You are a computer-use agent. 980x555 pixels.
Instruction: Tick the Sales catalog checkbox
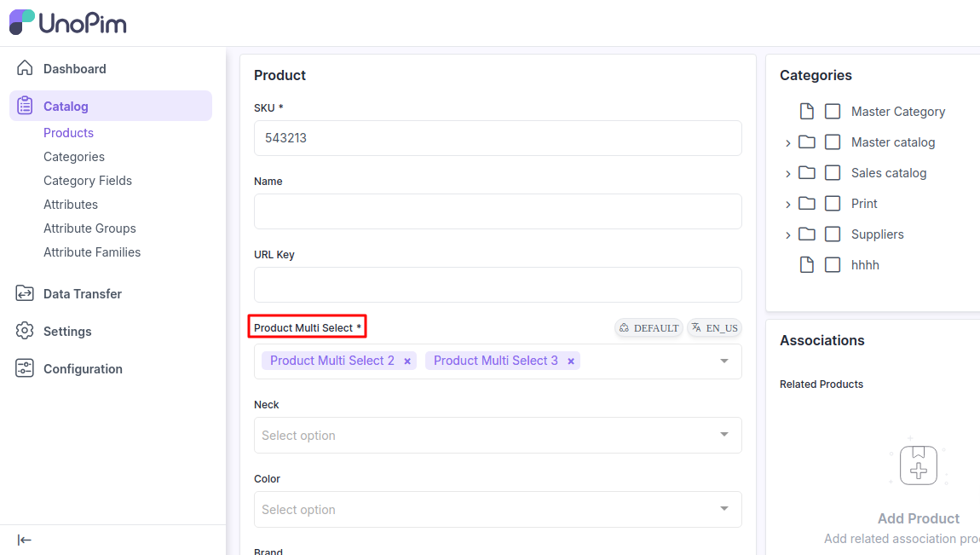click(x=833, y=173)
